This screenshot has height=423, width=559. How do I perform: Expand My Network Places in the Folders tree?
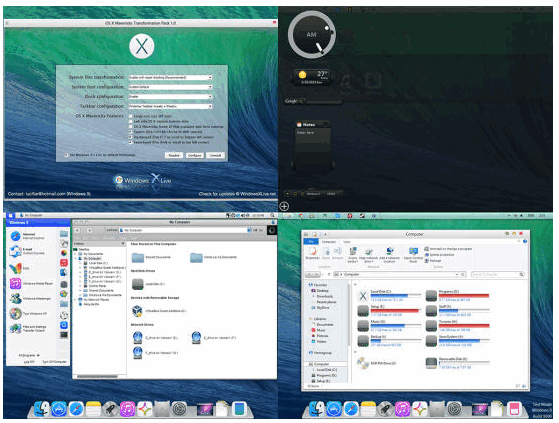coord(76,300)
